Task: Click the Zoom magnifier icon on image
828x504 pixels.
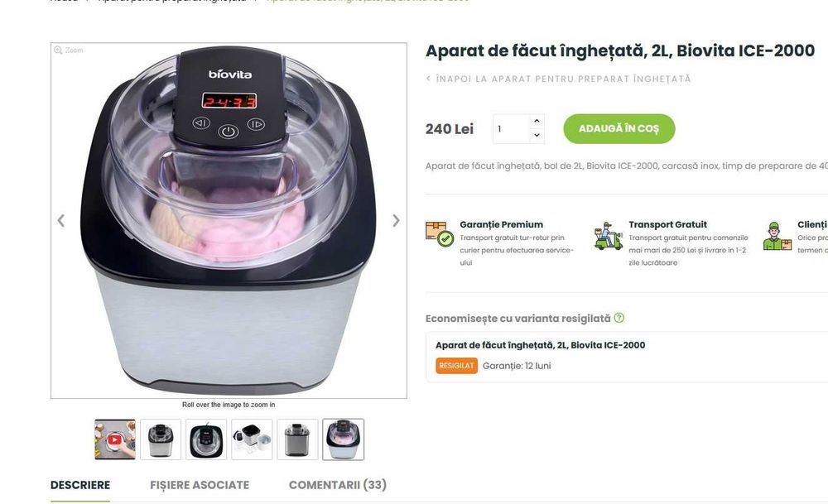Action: pyautogui.click(x=58, y=50)
